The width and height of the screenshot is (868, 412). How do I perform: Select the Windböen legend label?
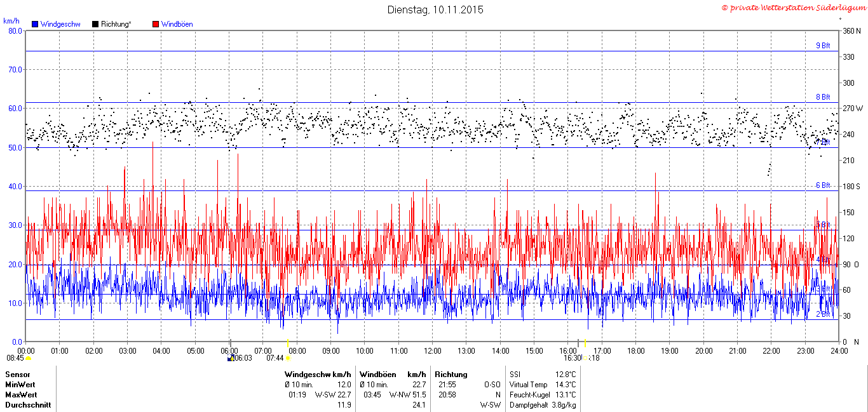tap(177, 24)
